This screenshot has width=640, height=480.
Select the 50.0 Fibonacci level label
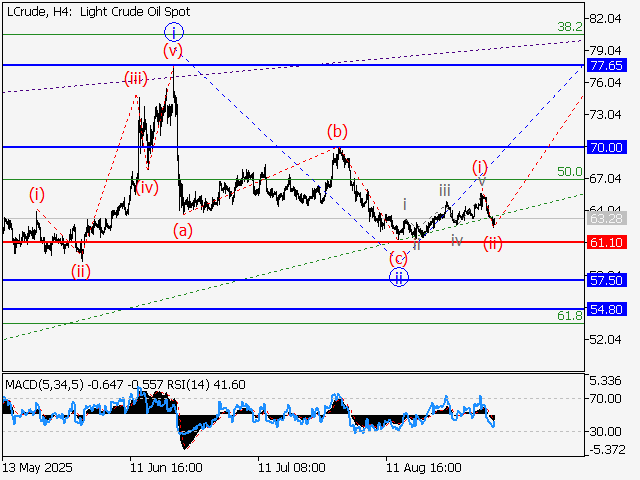(569, 172)
